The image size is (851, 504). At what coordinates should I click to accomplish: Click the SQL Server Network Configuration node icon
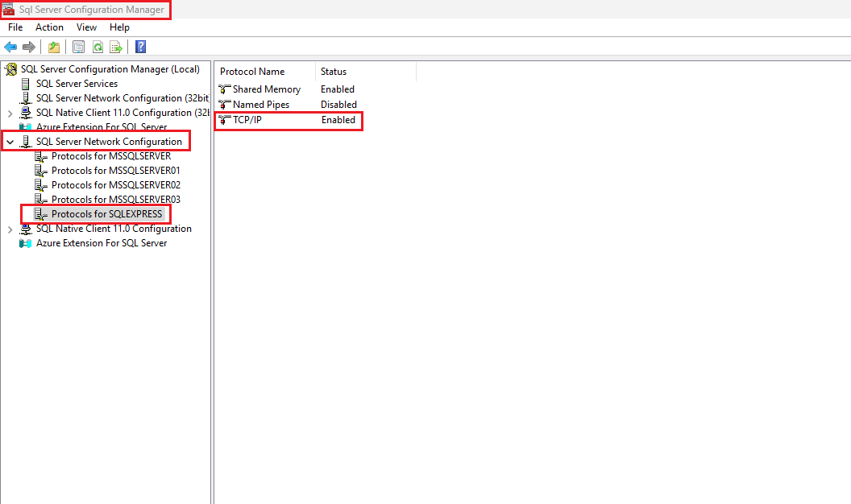(x=26, y=142)
